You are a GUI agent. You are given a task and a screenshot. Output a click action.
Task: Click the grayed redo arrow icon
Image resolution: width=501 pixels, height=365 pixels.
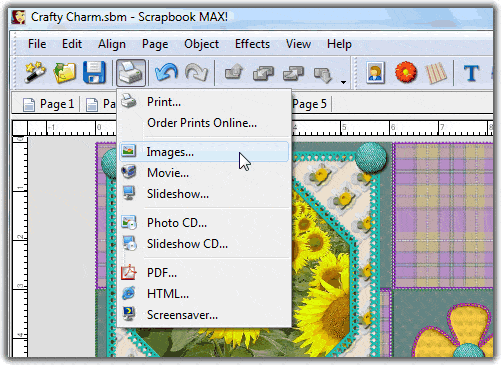coord(196,72)
